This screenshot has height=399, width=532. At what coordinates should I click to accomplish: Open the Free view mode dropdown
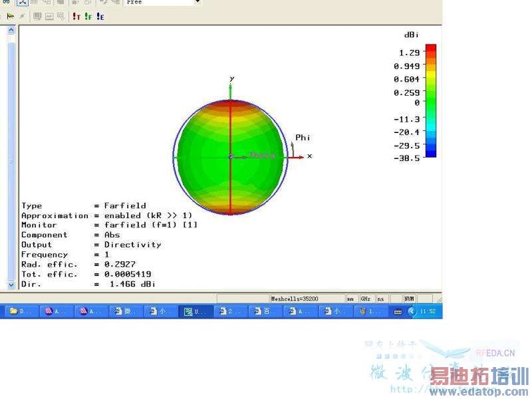[198, 2]
